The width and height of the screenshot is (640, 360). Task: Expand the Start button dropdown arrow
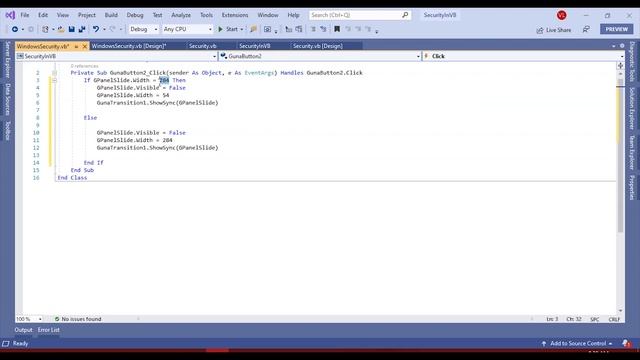pyautogui.click(x=242, y=29)
